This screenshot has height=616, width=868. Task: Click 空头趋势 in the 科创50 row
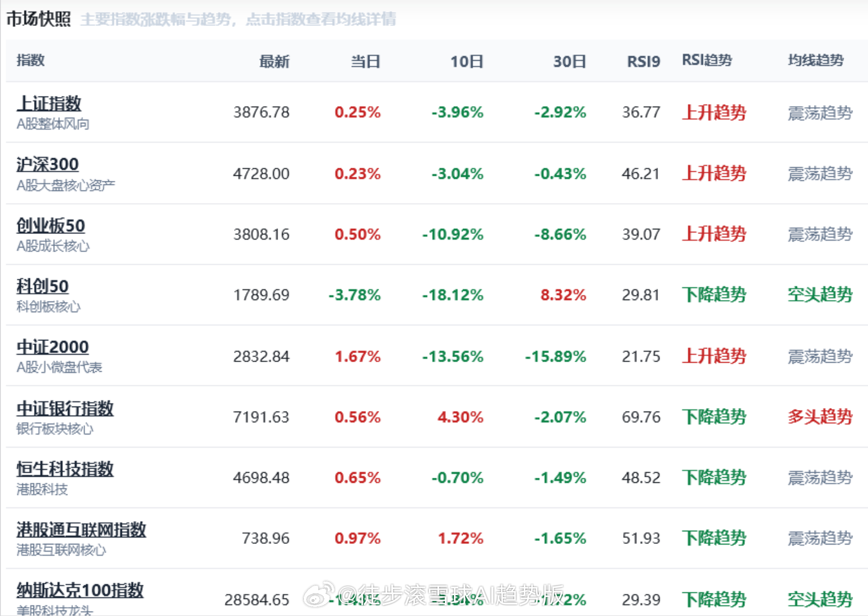pos(820,295)
